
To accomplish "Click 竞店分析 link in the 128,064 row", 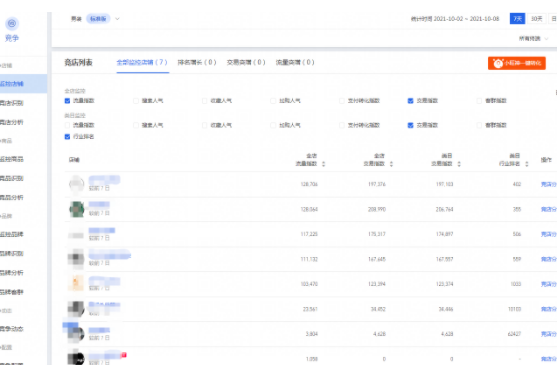I will pos(548,209).
